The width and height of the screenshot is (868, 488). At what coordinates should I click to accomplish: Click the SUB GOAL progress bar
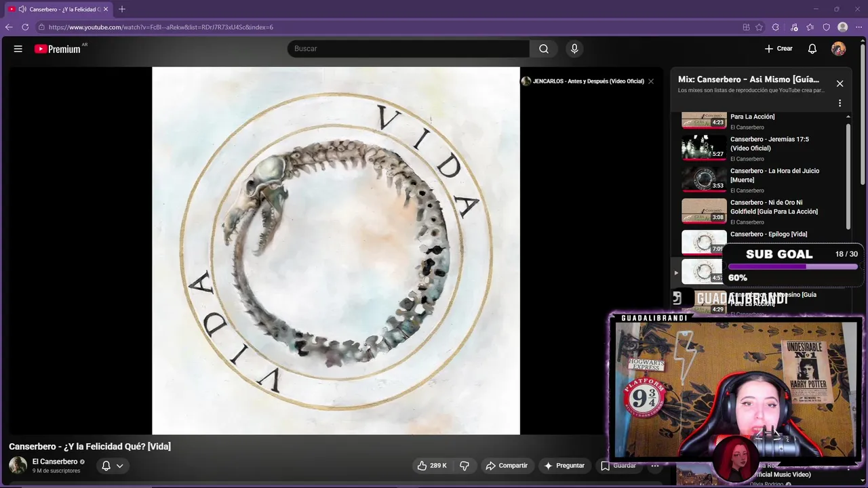coord(793,267)
